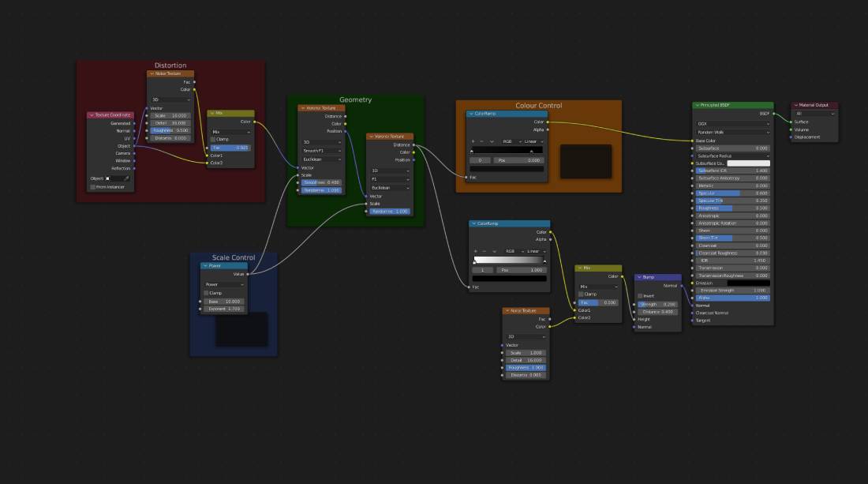Enable Clamp on the Distortion Mix node
The height and width of the screenshot is (484, 868).
click(213, 140)
